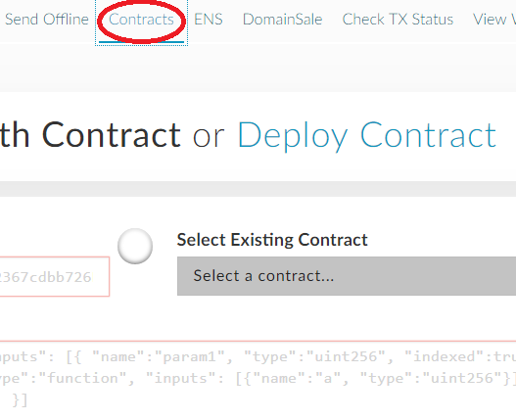Click the closing "}]" line in ABI box

click(21, 400)
